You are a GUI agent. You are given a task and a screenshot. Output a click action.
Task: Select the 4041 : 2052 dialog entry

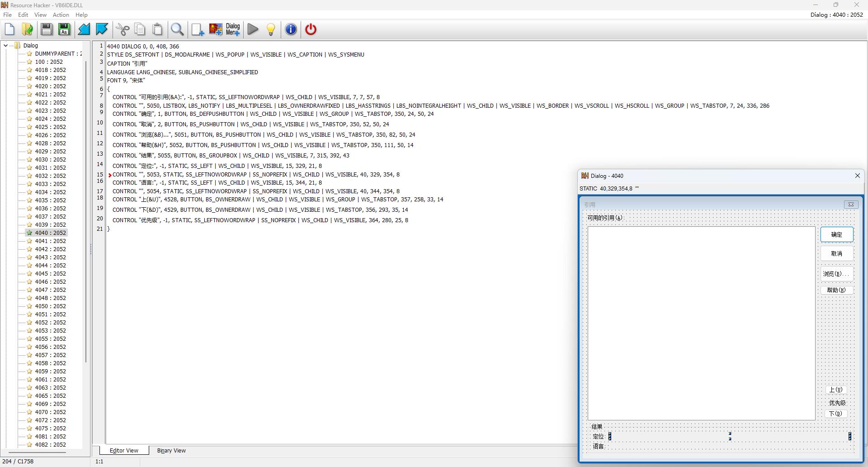[51, 241]
